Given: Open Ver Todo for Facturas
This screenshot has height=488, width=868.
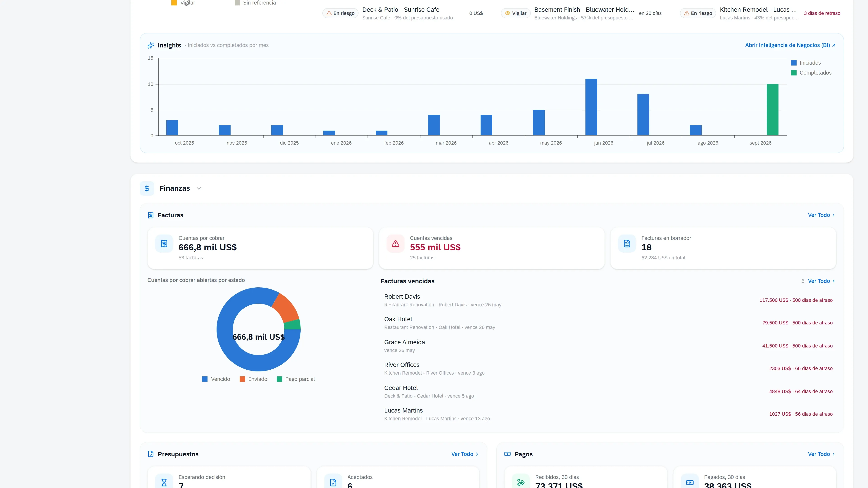Looking at the screenshot, I should [821, 215].
